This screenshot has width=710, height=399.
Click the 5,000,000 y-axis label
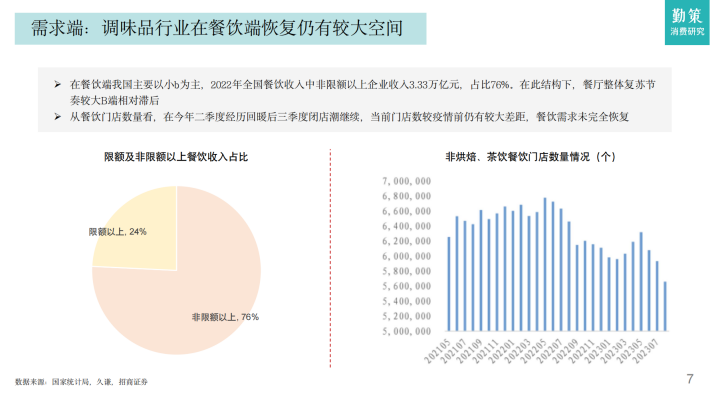pos(406,332)
